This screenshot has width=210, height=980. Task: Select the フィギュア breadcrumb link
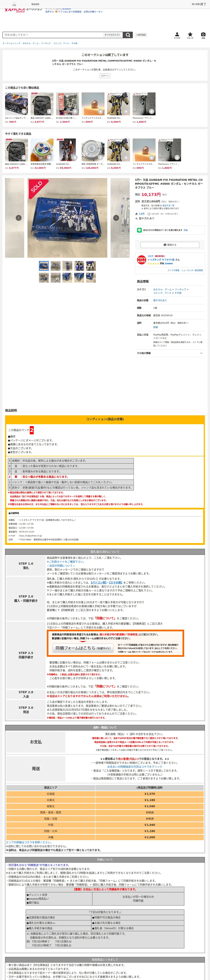pos(46,43)
